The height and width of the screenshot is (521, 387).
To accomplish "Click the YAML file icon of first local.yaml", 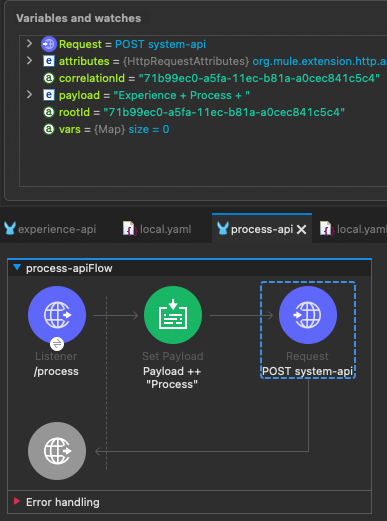I will 129,229.
